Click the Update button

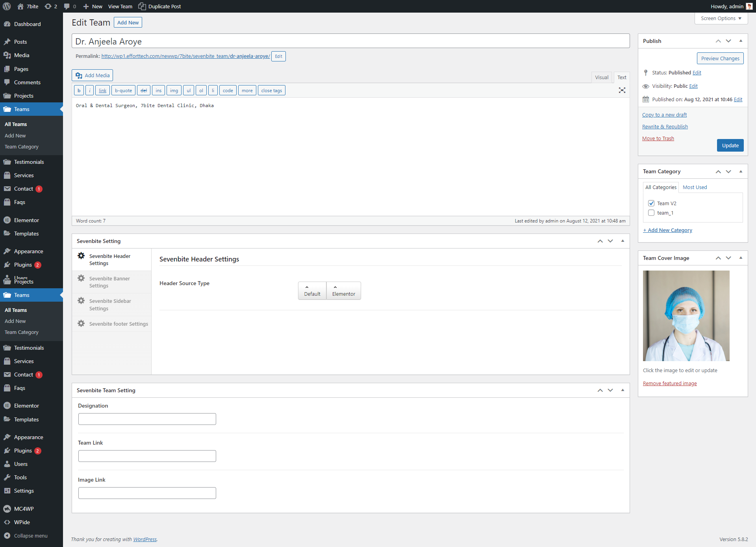click(730, 145)
